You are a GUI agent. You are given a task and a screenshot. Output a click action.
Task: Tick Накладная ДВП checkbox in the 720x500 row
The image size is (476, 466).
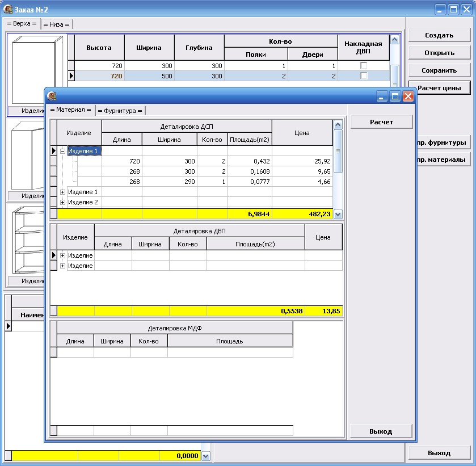364,76
